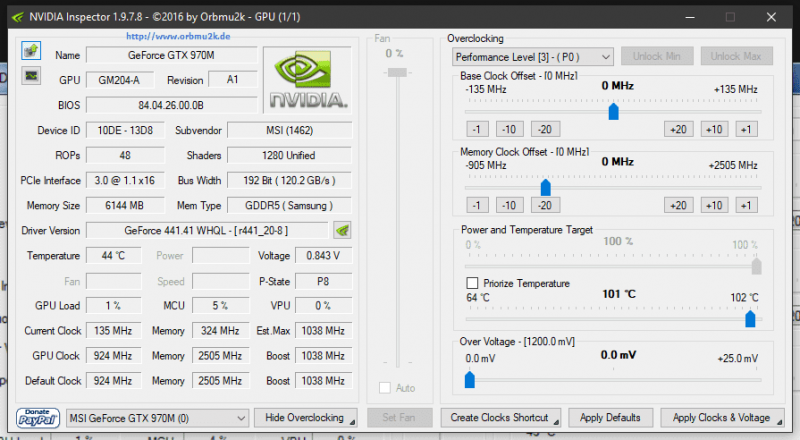
Task: Click the green NVIDIA driver profile icon
Action: pos(342,230)
